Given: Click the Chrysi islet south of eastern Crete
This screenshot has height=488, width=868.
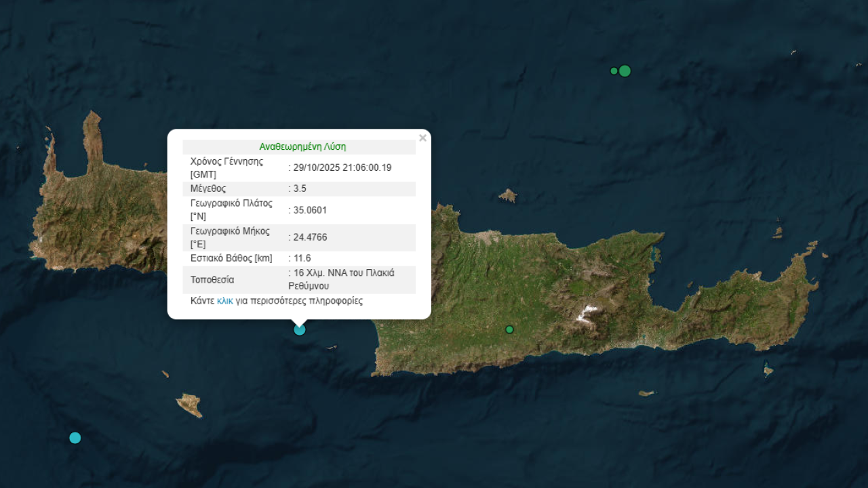Looking at the screenshot, I should (x=647, y=393).
